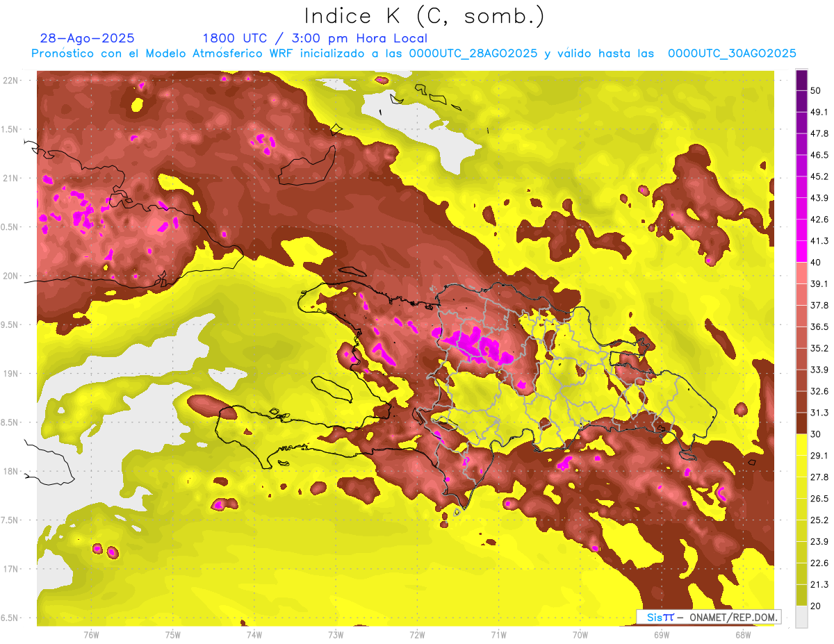Click the olive colorbar segment between 20 and 21.3
The width and height of the screenshot is (834, 644).
click(x=802, y=595)
